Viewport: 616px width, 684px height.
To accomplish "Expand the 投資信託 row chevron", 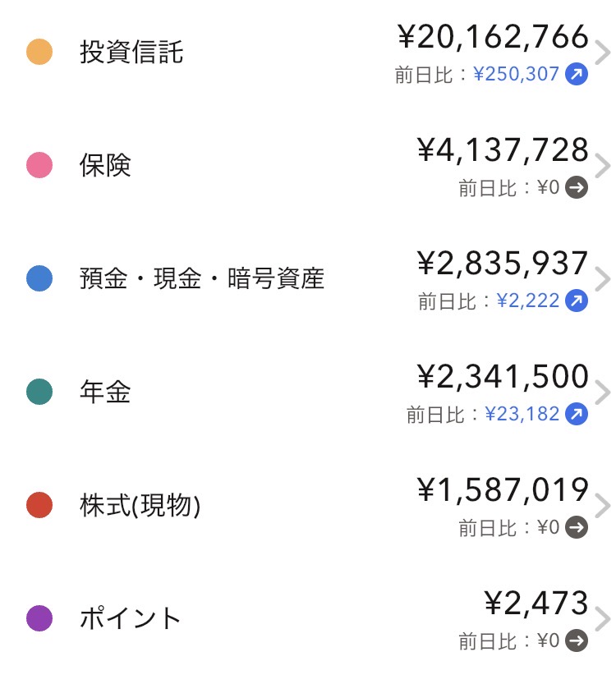I will (604, 53).
